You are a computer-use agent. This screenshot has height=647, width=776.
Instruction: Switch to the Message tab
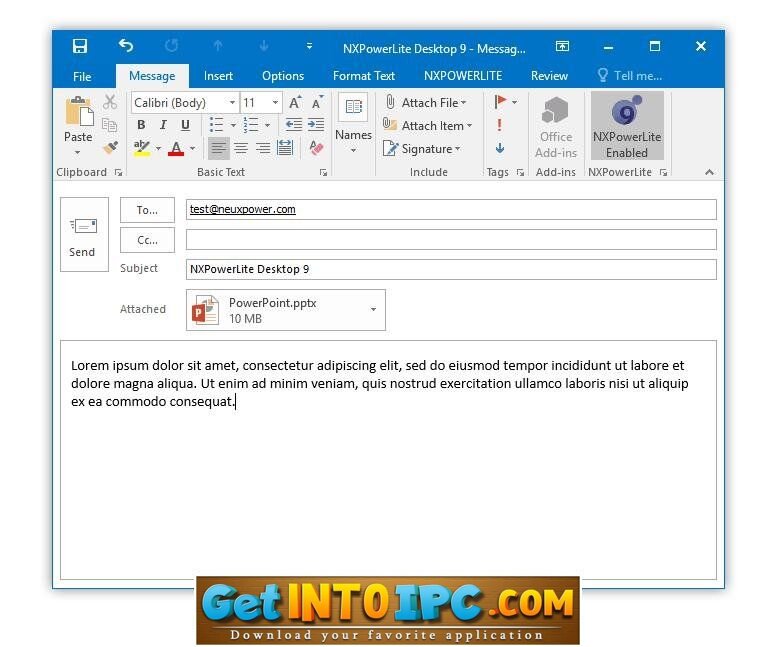click(152, 76)
